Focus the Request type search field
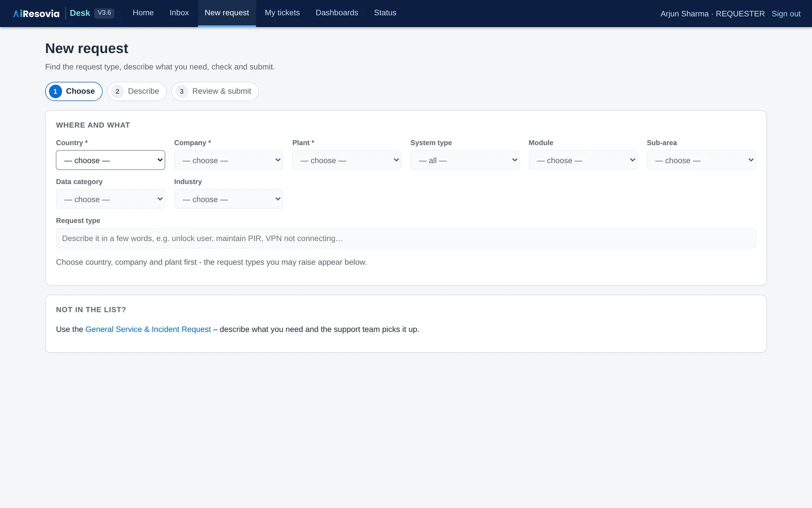The width and height of the screenshot is (812, 508). tap(406, 238)
